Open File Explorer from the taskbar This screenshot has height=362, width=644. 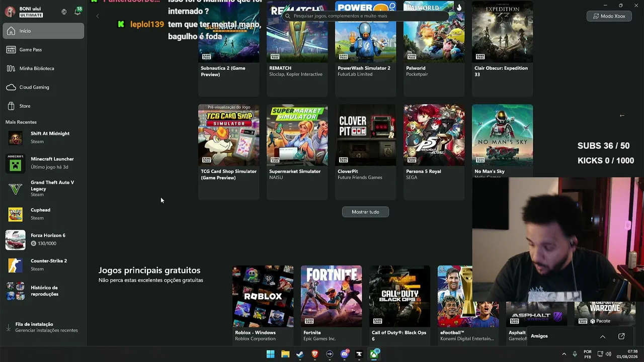coord(285,354)
